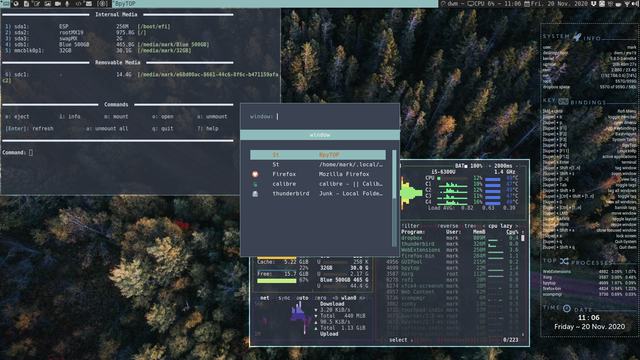
Task: Select the Mozilla Firefox window entry
Action: coord(318,174)
